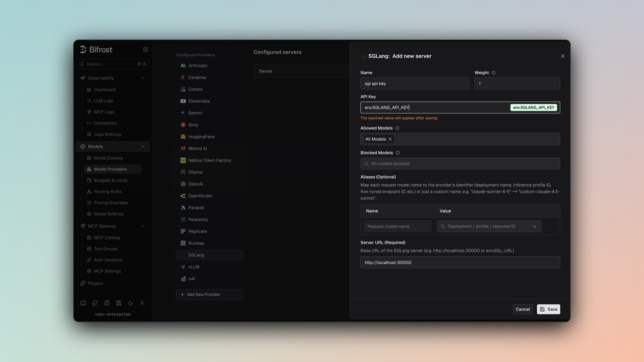Click the Allowed Models info icon
Image resolution: width=644 pixels, height=362 pixels.
[x=397, y=128]
